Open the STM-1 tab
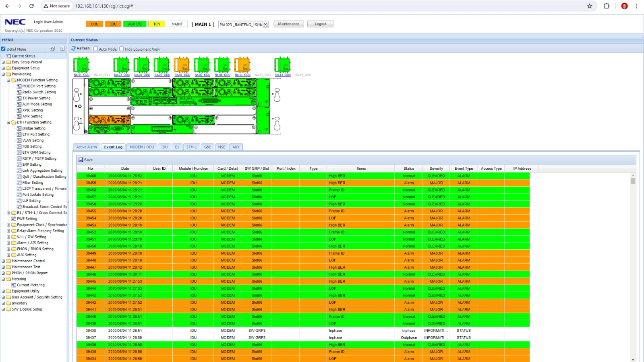 [192, 147]
